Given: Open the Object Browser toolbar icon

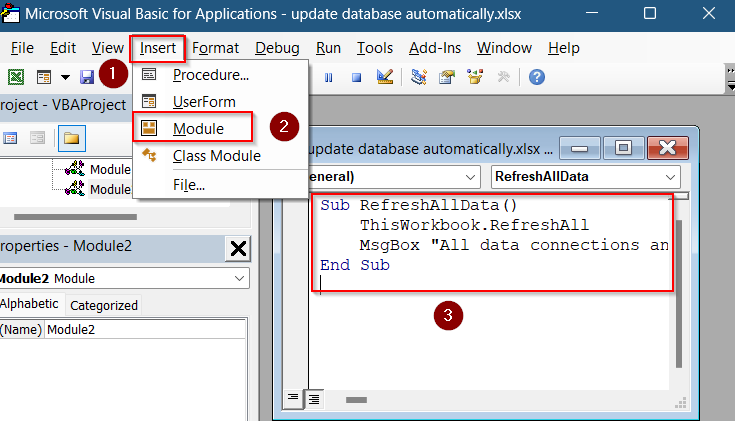Looking at the screenshot, I should (x=475, y=77).
